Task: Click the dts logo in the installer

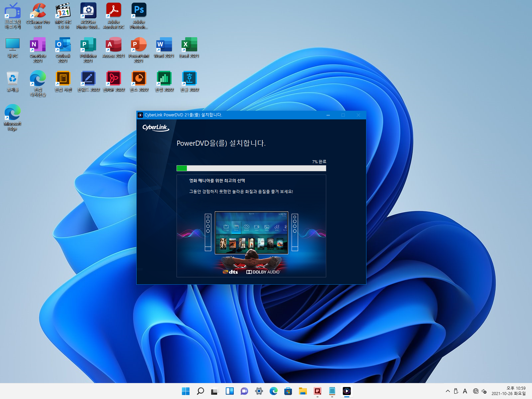Action: pos(230,272)
